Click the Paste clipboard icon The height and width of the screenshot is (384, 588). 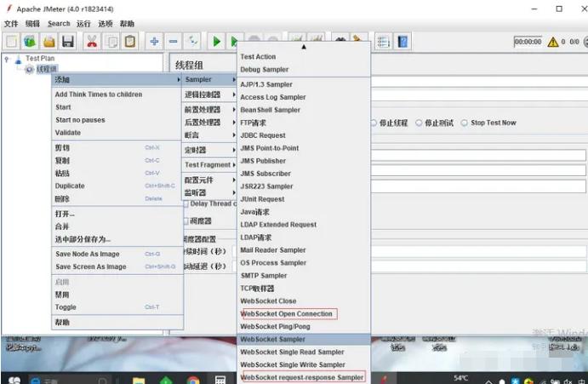click(x=130, y=41)
